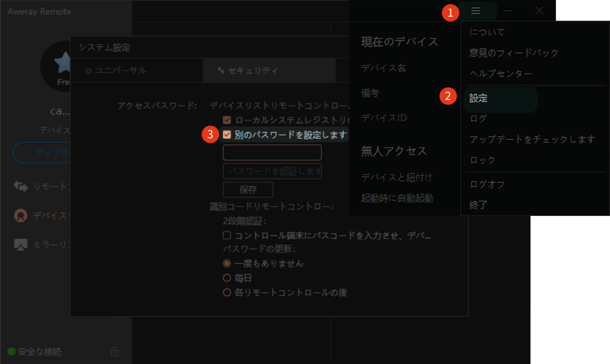610x364 pixels.
Task: Select 各リモートコントロールの後 radio option
Action: point(227,292)
